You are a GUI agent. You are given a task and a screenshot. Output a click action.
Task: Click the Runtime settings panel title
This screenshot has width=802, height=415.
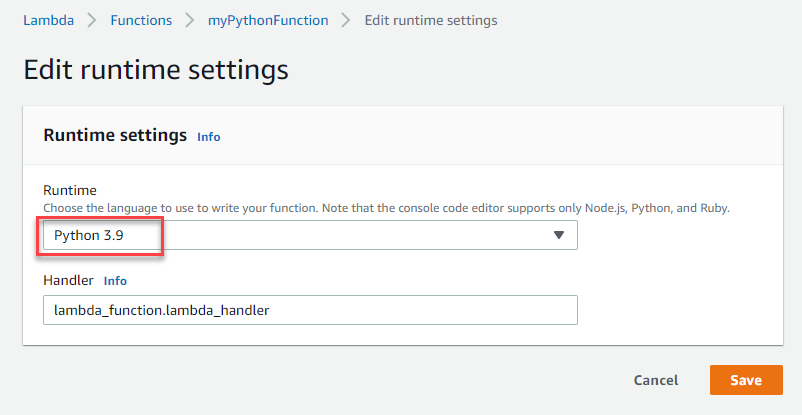pyautogui.click(x=115, y=135)
